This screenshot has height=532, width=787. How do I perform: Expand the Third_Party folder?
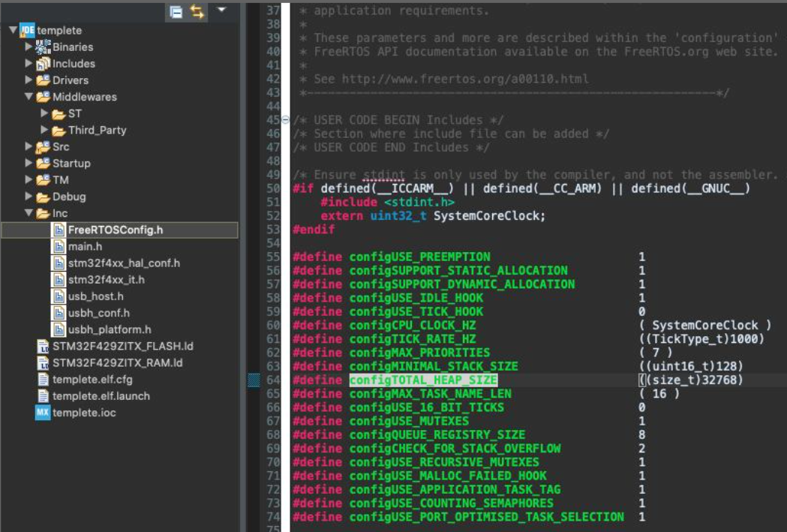[44, 130]
